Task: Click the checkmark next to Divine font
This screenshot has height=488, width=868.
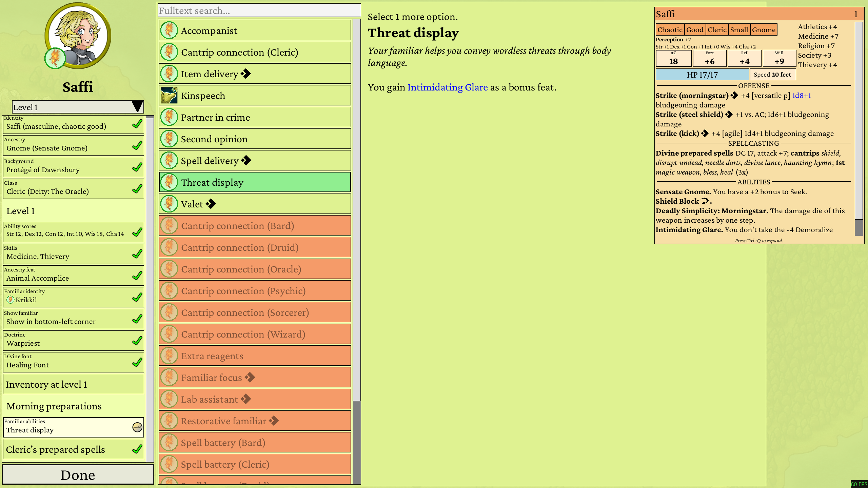Action: click(137, 362)
